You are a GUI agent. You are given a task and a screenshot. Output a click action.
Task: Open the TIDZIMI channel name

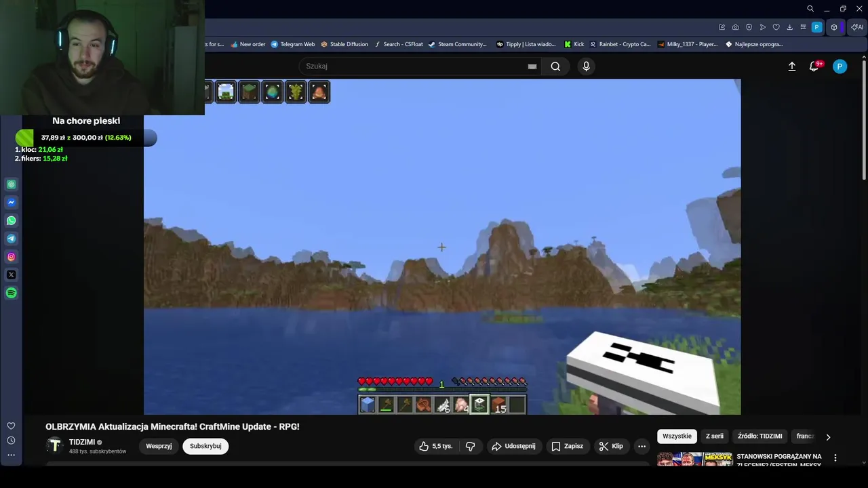pyautogui.click(x=82, y=442)
